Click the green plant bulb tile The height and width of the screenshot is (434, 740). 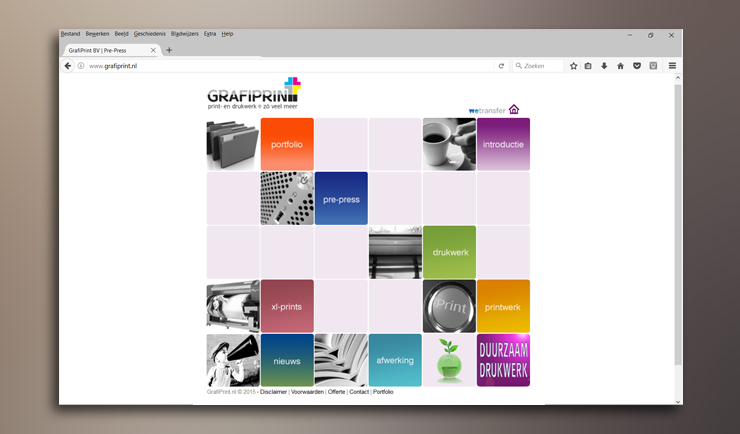point(449,360)
